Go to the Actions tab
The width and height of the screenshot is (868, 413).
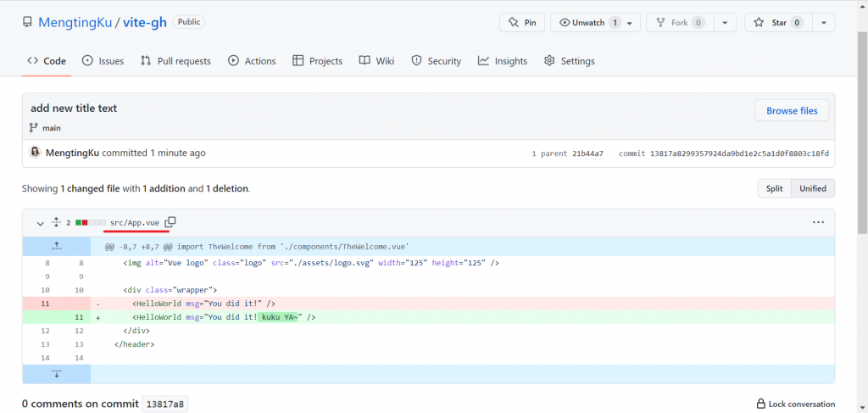[x=252, y=61]
